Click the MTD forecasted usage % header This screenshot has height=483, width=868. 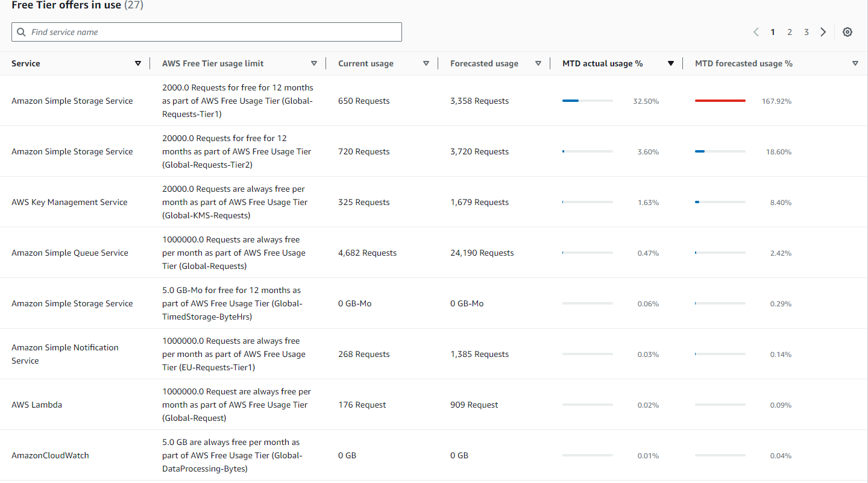pyautogui.click(x=744, y=63)
